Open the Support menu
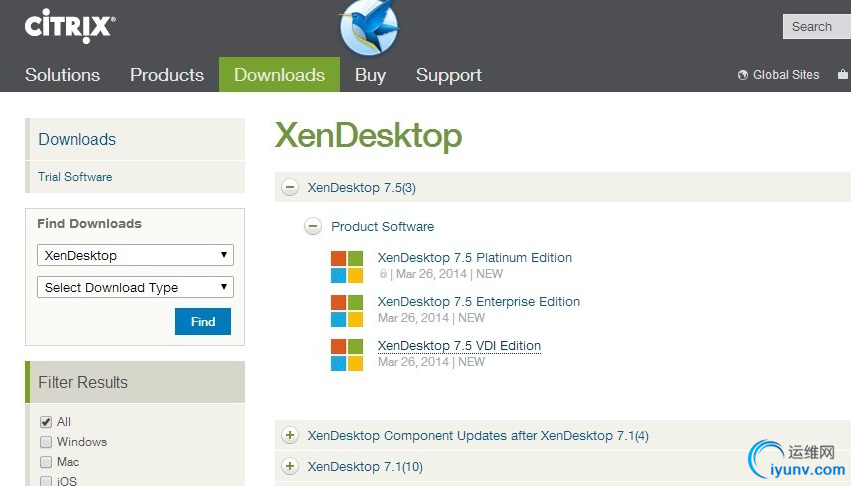 (449, 75)
